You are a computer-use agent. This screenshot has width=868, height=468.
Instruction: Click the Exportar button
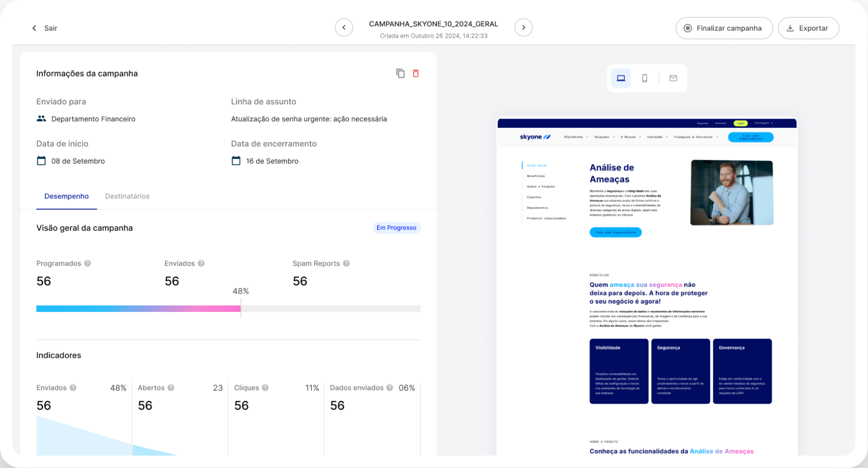pos(808,28)
